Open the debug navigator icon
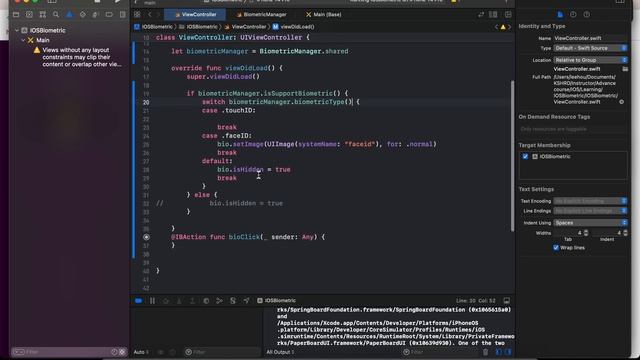The width and height of the screenshot is (640, 360). pos(96,15)
